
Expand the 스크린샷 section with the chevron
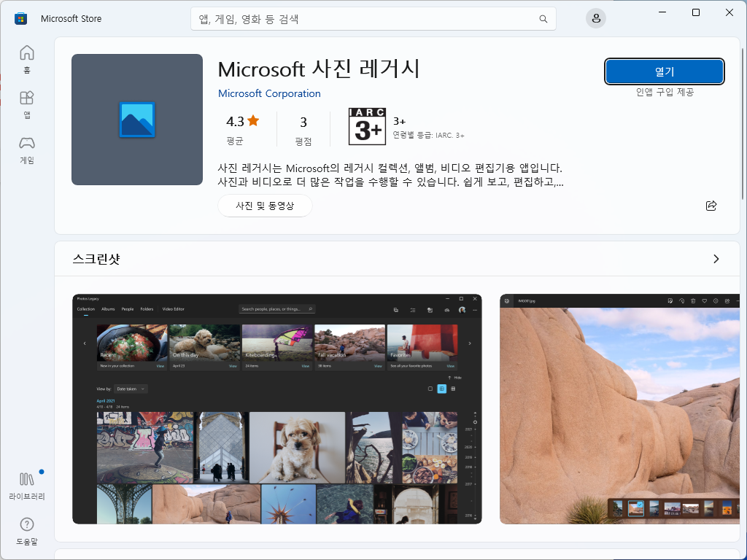click(x=716, y=259)
